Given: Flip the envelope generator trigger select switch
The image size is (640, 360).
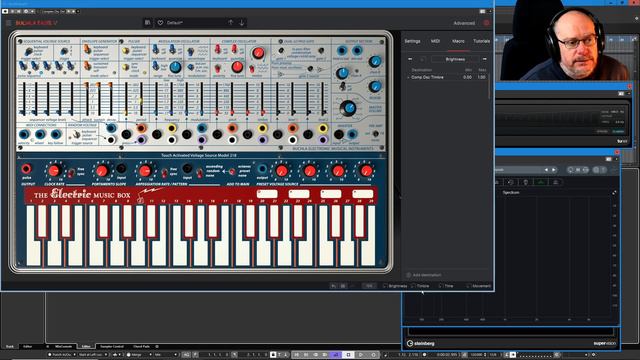Looking at the screenshot, I should point(87,49).
